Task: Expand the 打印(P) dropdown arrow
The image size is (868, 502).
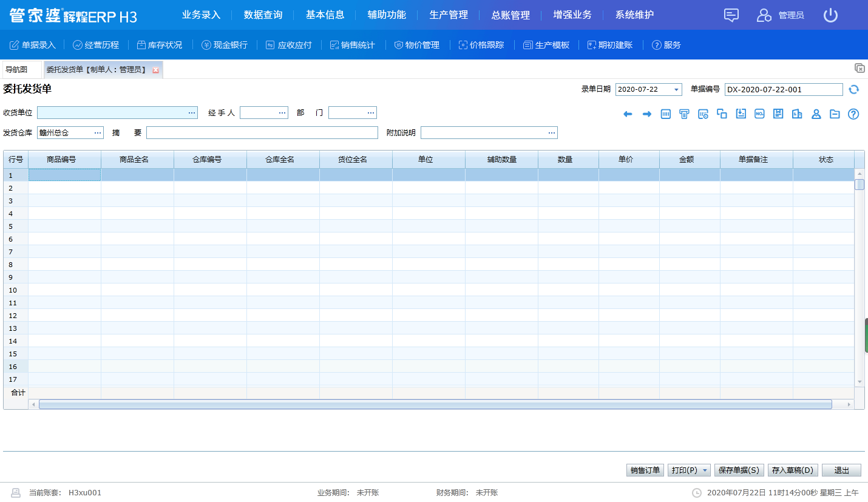Action: tap(705, 470)
